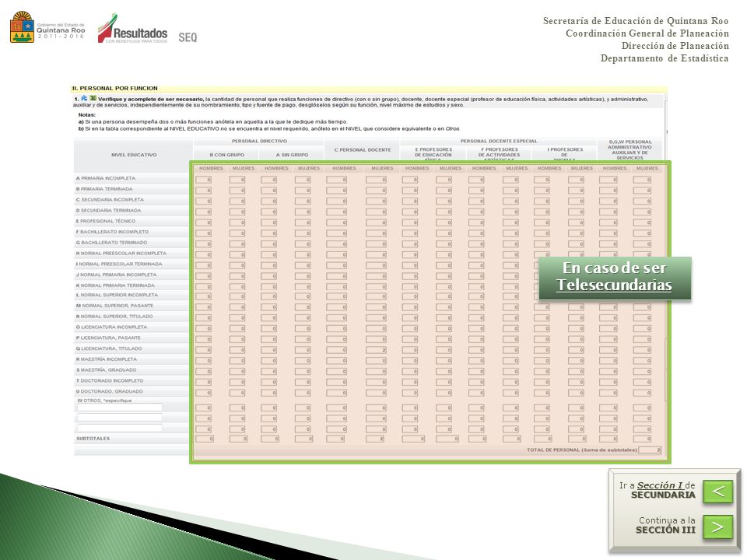The width and height of the screenshot is (747, 560).
Task: Click the 'SUBTOTALES' row label
Action: (93, 439)
